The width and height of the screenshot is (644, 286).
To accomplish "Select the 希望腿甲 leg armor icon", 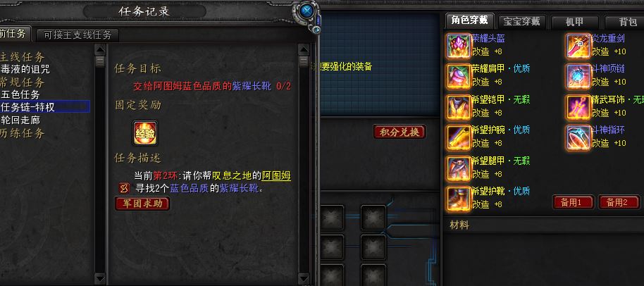I will 459,168.
